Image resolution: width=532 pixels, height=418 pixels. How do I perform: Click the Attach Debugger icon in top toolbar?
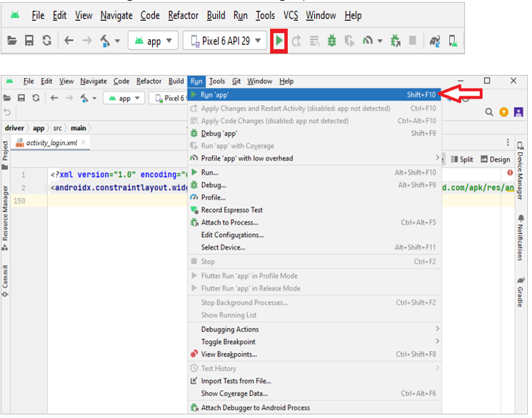tap(396, 41)
